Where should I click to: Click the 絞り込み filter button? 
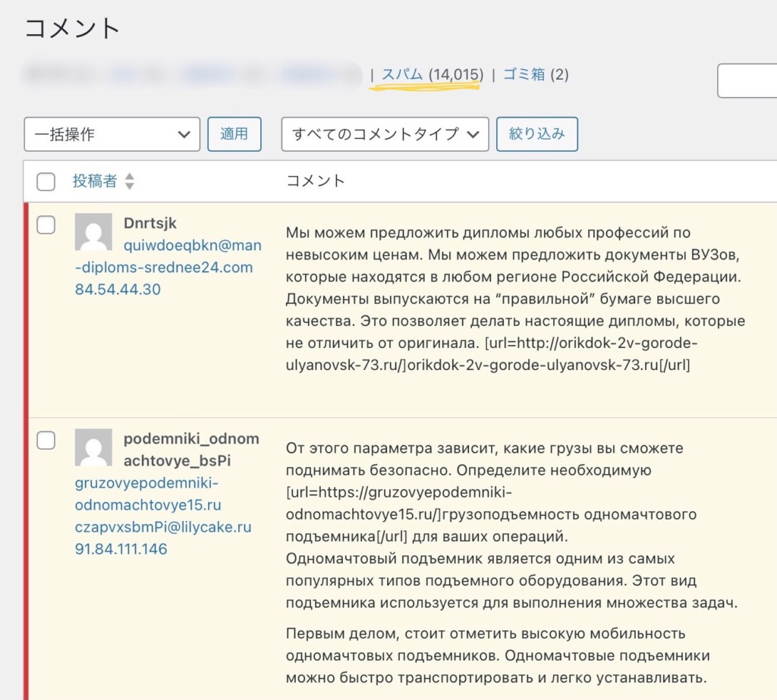click(537, 134)
